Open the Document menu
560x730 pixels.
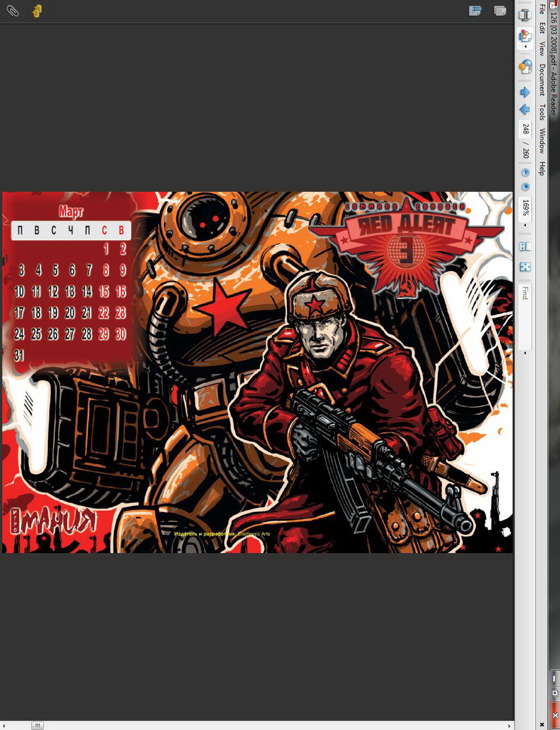click(542, 79)
